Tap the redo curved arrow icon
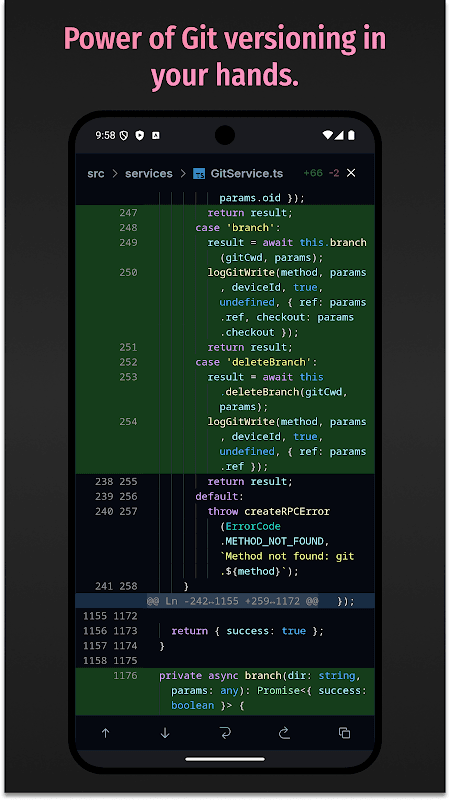This screenshot has height=800, width=450. point(284,733)
